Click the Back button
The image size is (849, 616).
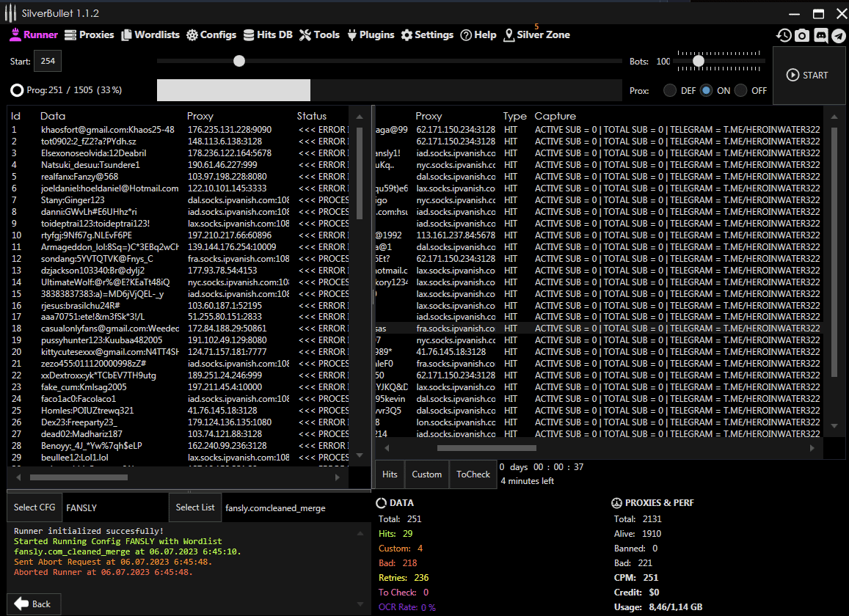click(x=34, y=604)
